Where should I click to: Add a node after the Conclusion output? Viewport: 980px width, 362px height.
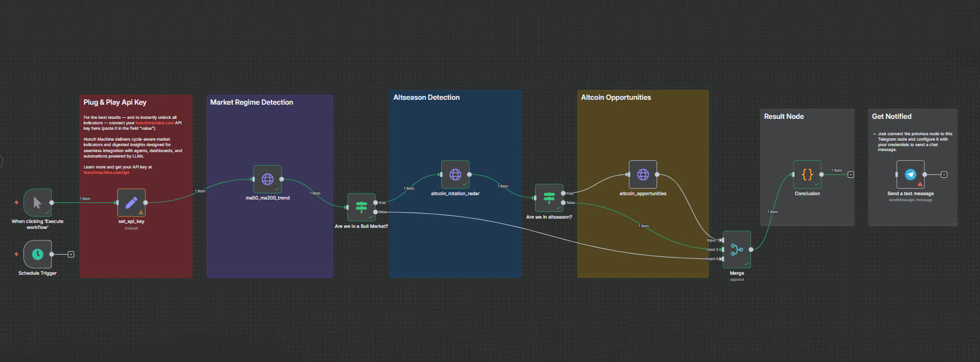pyautogui.click(x=851, y=174)
